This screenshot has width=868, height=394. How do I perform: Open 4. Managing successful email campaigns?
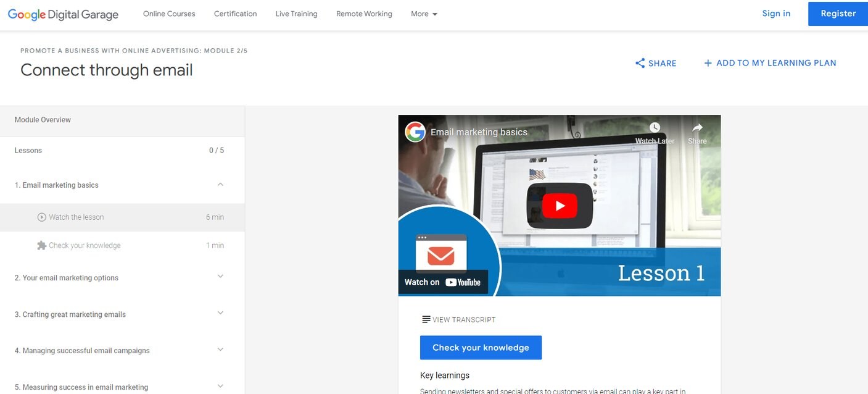[x=82, y=351]
